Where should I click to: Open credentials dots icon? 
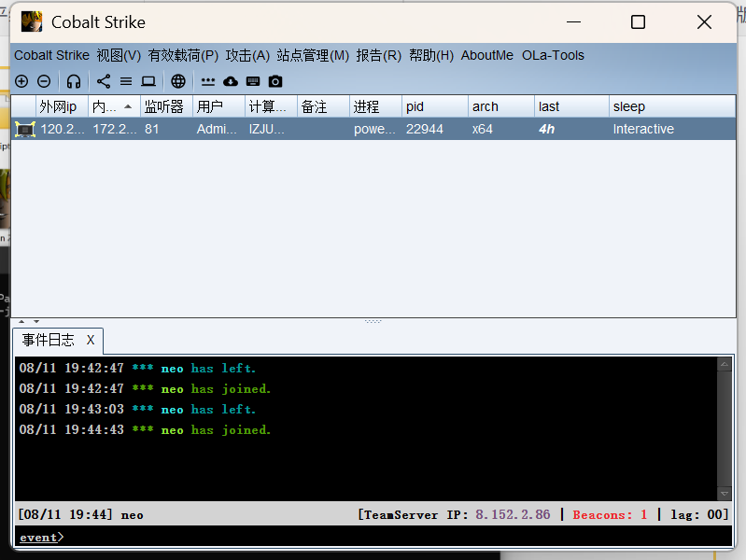[208, 82]
